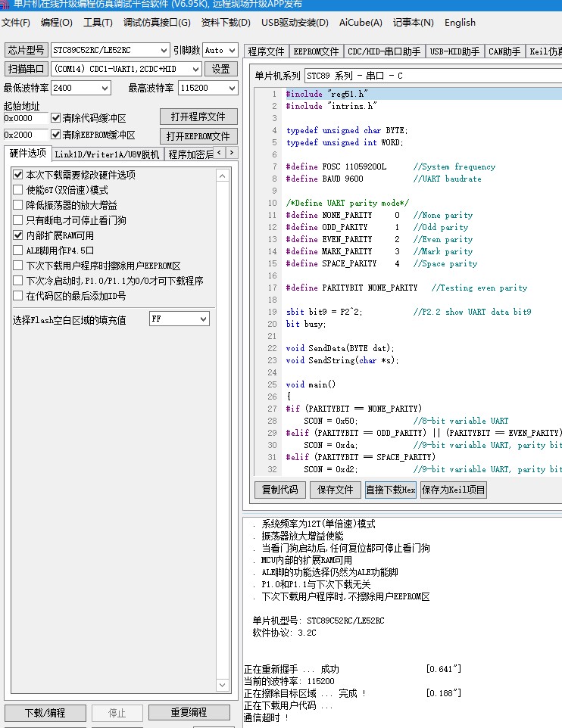Image resolution: width=562 pixels, height=728 pixels.
Task: Click the 扫描串口 button
Action: click(x=26, y=69)
